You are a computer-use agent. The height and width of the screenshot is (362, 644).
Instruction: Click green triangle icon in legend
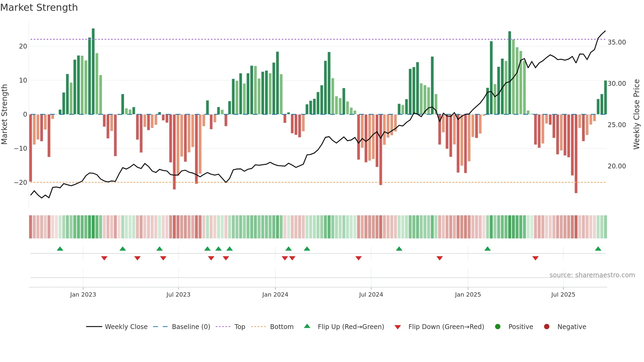click(307, 326)
